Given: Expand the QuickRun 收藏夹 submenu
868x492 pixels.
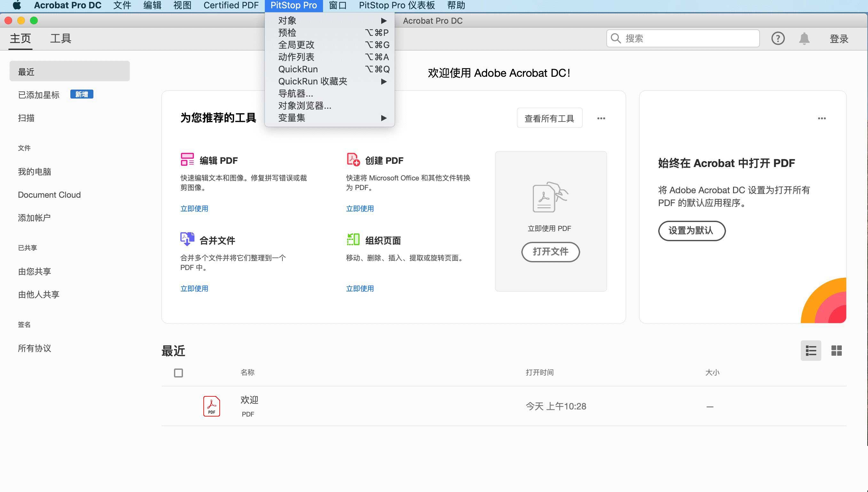Looking at the screenshot, I should point(330,82).
